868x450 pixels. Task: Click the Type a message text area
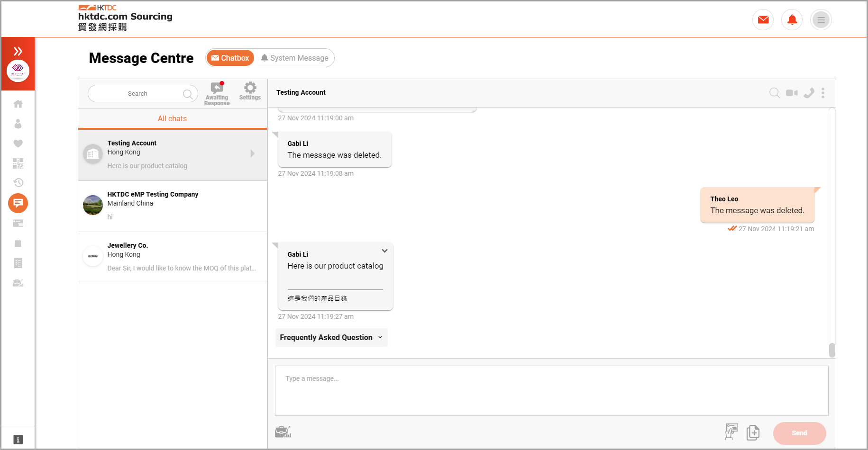[x=551, y=391]
